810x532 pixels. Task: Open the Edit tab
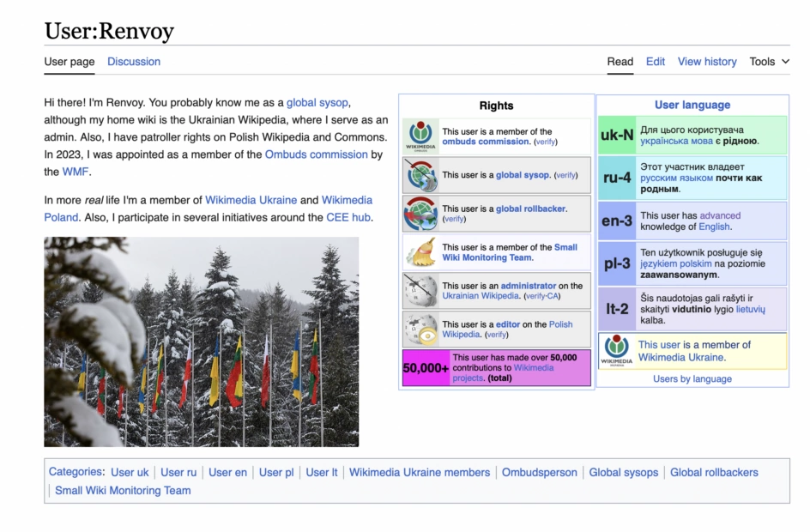click(x=655, y=62)
